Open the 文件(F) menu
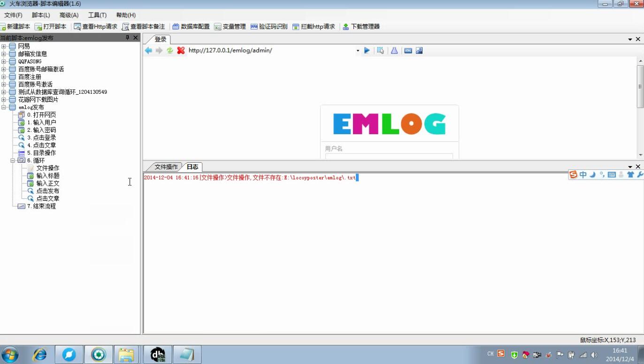The height and width of the screenshot is (364, 644). [x=13, y=15]
